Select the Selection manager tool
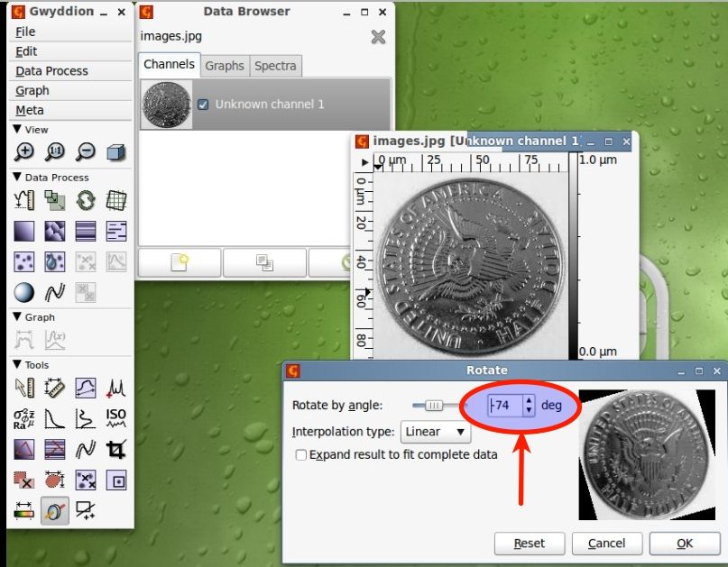The width and height of the screenshot is (728, 567). tap(86, 510)
